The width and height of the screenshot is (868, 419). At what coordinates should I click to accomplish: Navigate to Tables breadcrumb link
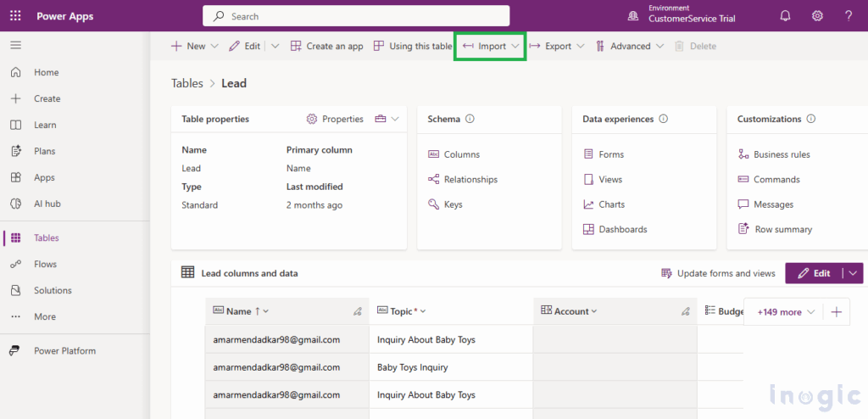(x=187, y=83)
